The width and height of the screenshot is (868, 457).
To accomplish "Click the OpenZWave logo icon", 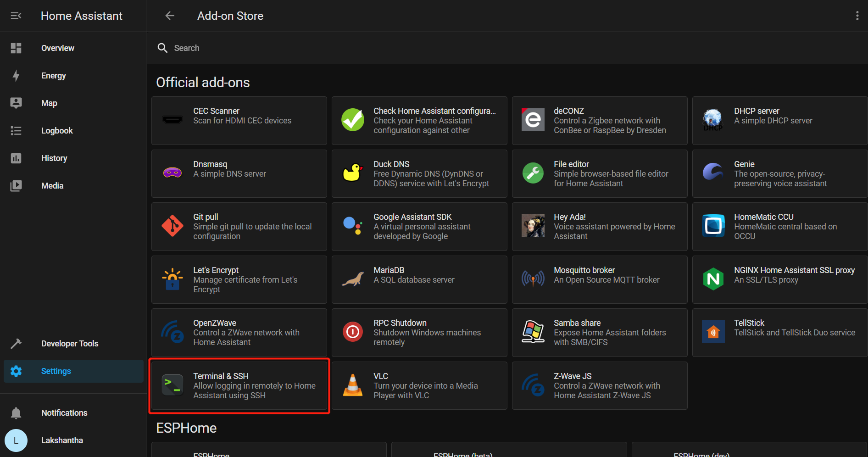I will pyautogui.click(x=172, y=332).
